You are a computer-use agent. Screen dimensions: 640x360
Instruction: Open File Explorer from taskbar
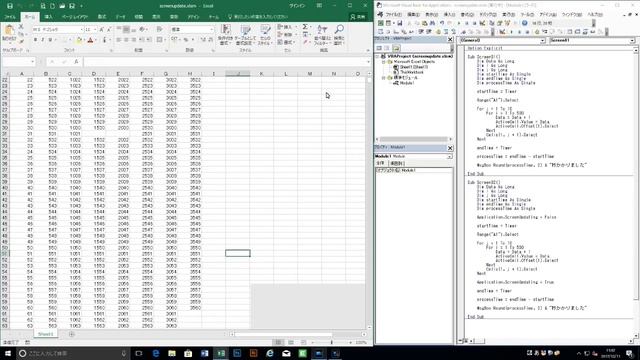coord(172,353)
